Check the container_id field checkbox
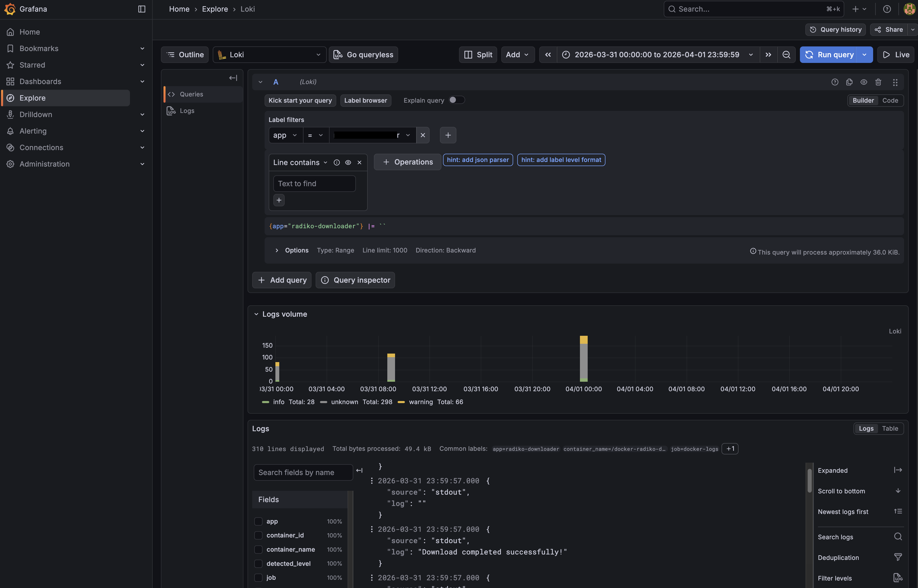Image resolution: width=918 pixels, height=588 pixels. (x=258, y=536)
